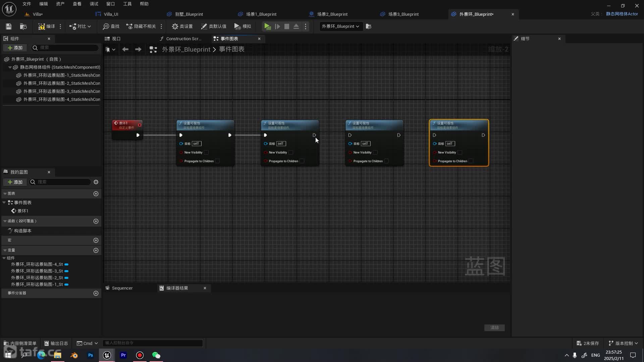This screenshot has height=362, width=644.
Task: Click the green Play button
Action: 267,26
